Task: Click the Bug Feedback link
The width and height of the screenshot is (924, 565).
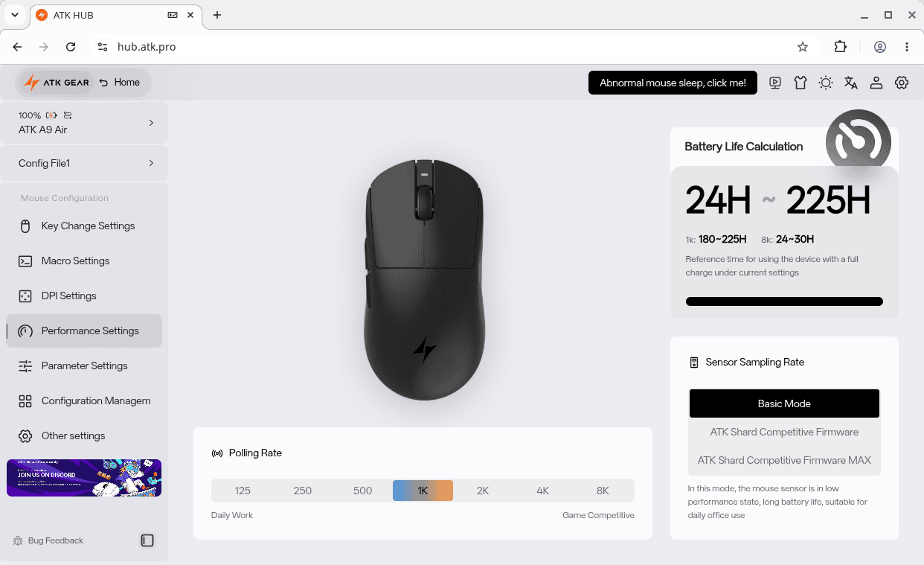Action: (x=48, y=540)
